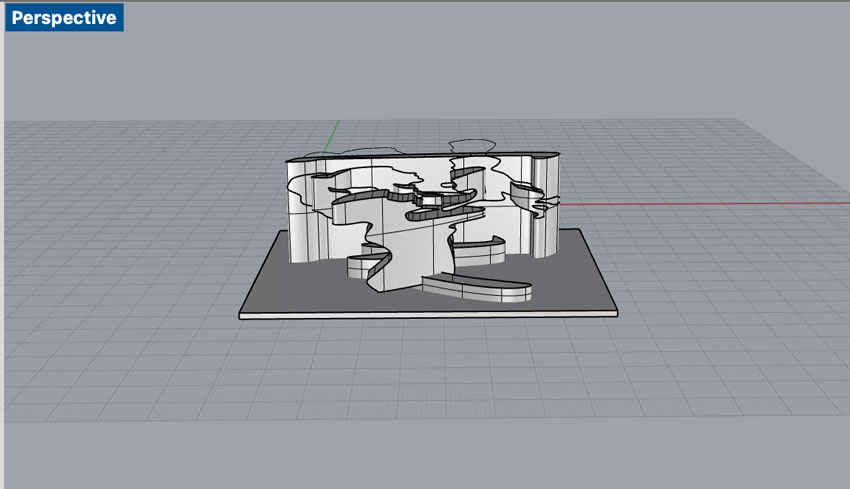Open the Perspective viewport title menu
The height and width of the screenshot is (489, 850).
point(64,17)
